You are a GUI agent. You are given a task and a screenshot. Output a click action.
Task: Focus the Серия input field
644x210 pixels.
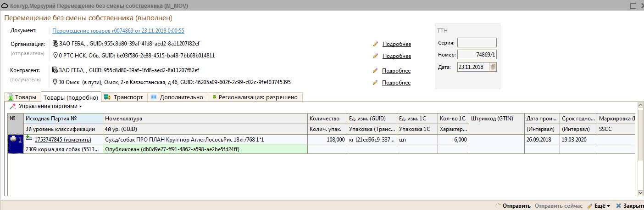[477, 43]
